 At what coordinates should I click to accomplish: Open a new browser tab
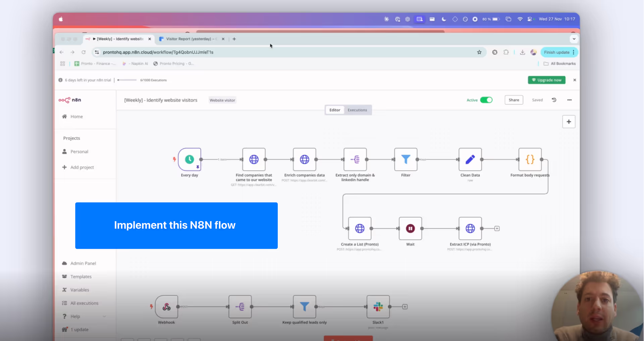pos(234,39)
